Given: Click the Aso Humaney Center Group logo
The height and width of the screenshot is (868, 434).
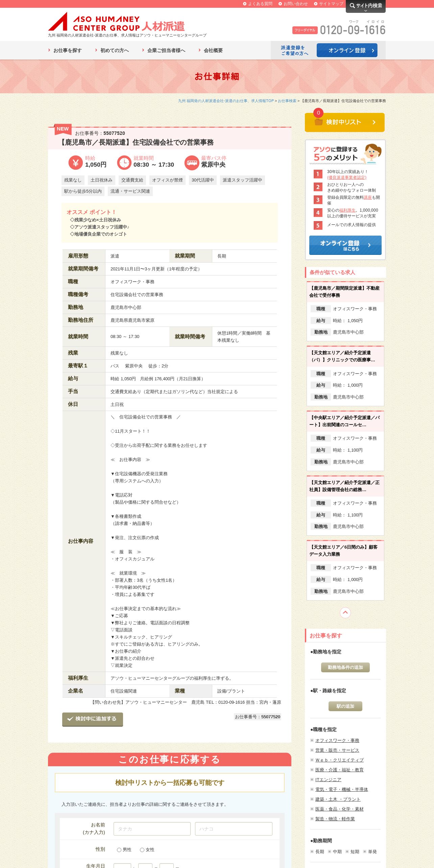Looking at the screenshot, I should tap(117, 22).
